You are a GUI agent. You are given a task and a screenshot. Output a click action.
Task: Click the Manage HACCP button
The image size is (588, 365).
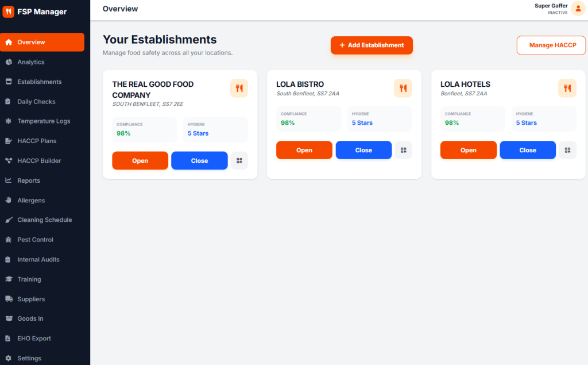(x=551, y=45)
